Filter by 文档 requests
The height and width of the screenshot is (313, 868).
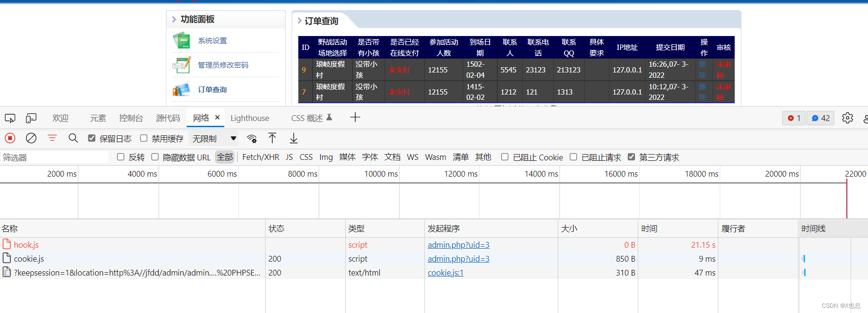coord(392,157)
